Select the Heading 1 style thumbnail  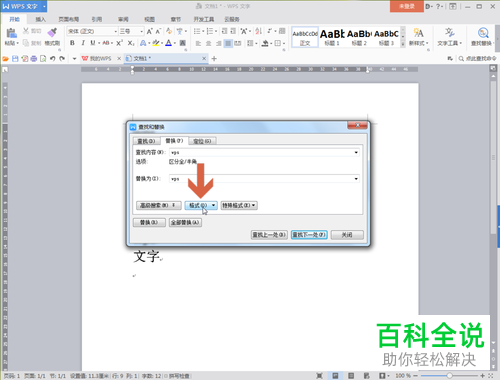point(332,37)
